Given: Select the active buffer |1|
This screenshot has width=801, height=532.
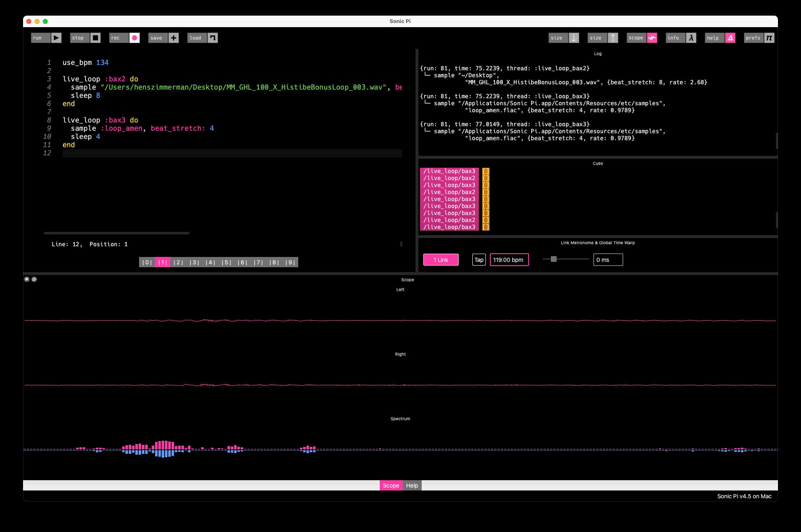Looking at the screenshot, I should (x=163, y=262).
